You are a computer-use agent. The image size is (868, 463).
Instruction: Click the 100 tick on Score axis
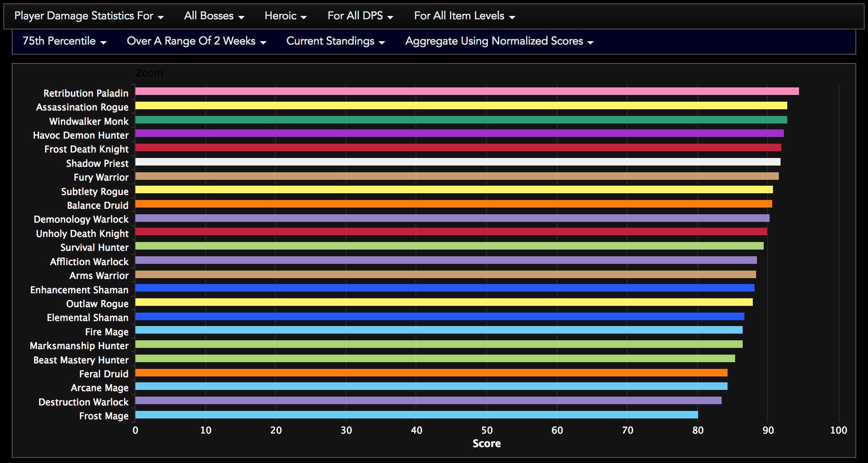(839, 430)
